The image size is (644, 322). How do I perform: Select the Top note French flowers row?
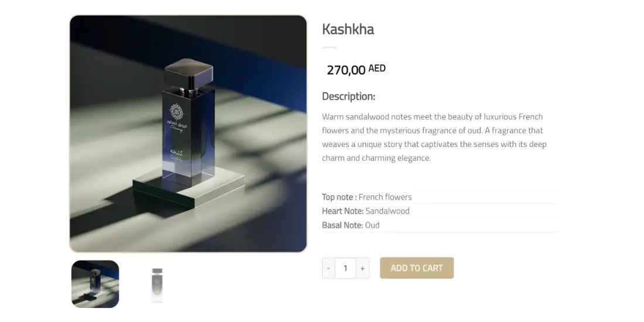tap(441, 197)
